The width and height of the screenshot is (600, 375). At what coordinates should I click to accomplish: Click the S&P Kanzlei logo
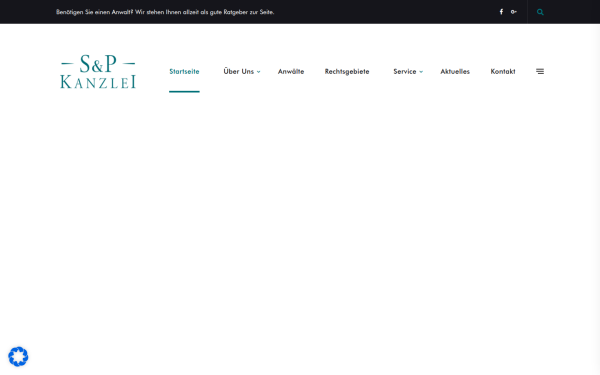98,72
